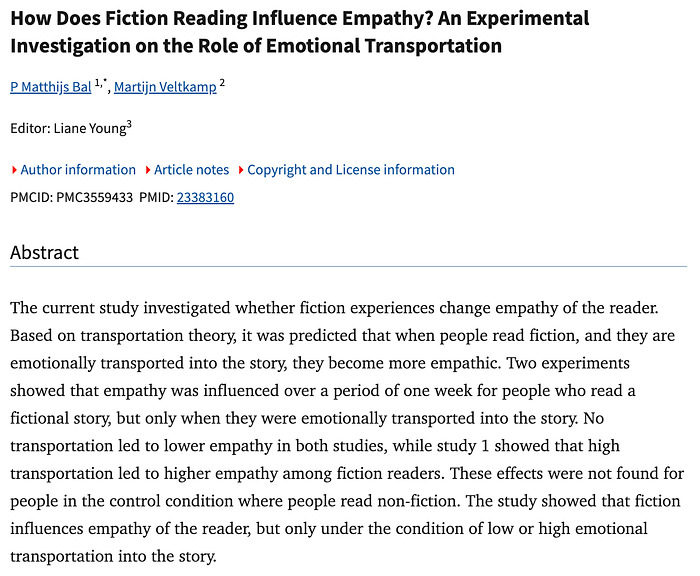Expand the Author information section
Screen dimensions: 700x576
click(x=78, y=170)
